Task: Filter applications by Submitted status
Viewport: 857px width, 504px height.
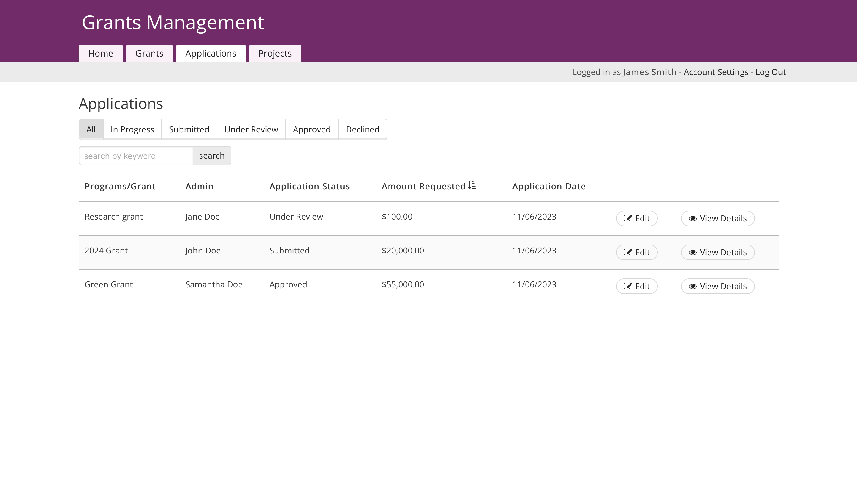Action: 189,129
